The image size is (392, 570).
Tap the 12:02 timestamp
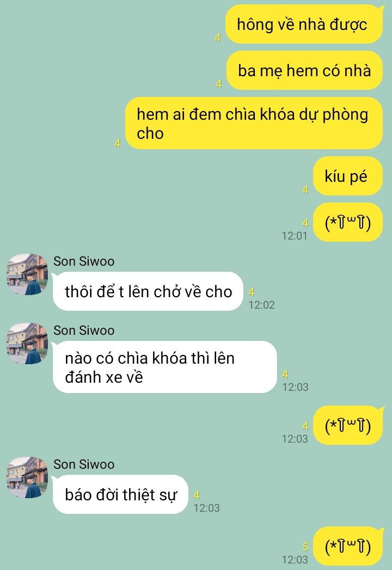(261, 305)
